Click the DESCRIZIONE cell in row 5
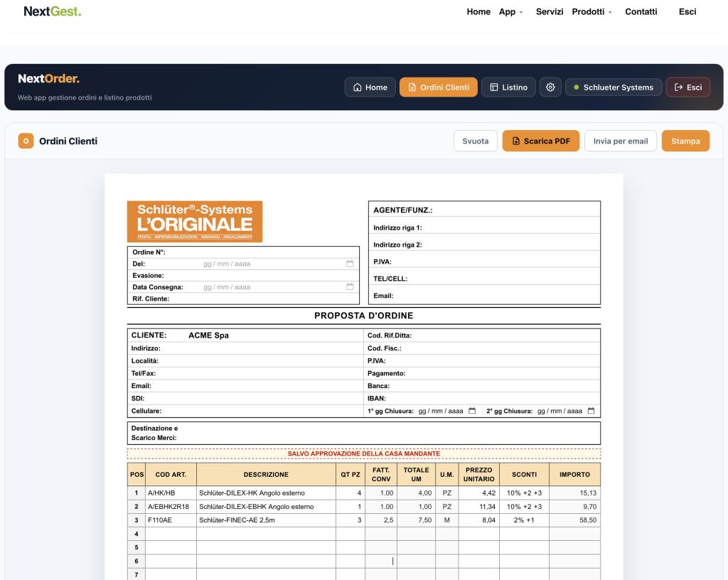This screenshot has height=580, width=728. pyautogui.click(x=266, y=547)
